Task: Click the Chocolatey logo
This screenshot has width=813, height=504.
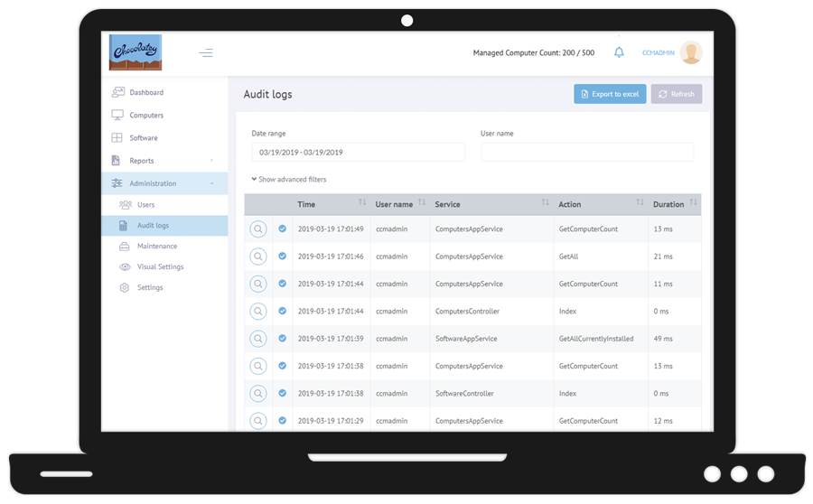Action: coord(135,52)
